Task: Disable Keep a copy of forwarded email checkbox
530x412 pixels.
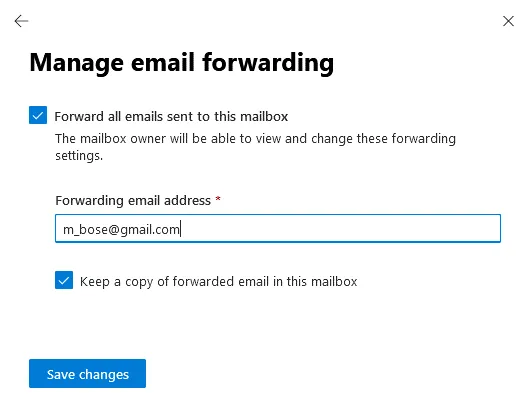Action: [64, 280]
